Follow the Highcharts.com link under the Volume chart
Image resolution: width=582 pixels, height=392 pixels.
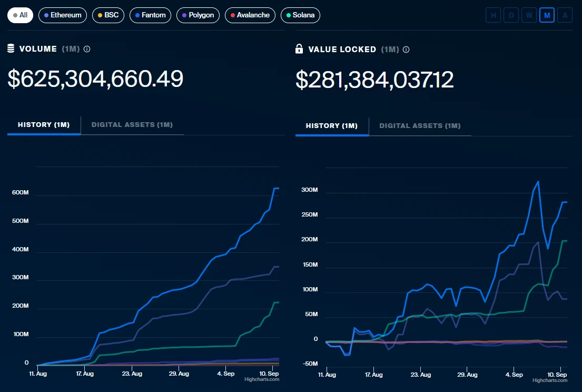pos(262,379)
